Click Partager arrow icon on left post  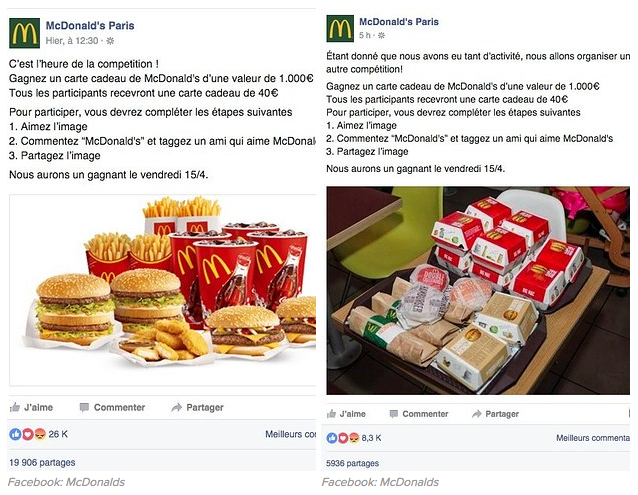click(x=177, y=407)
